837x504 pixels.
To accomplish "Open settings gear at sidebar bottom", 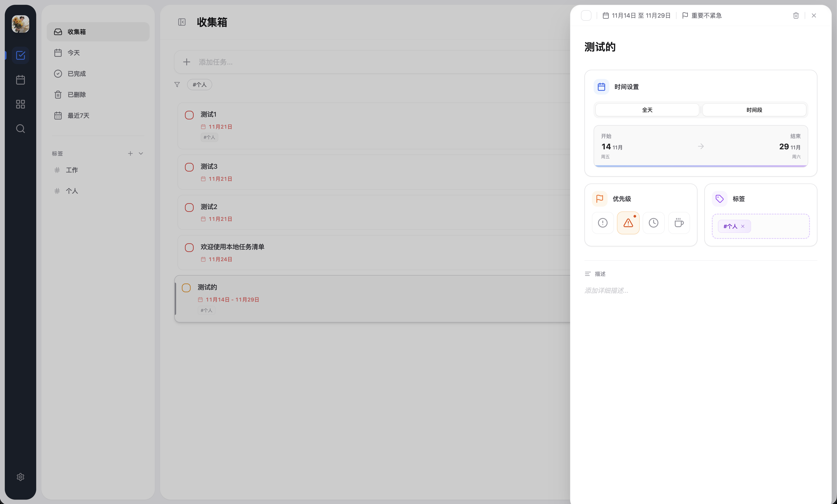I will [x=20, y=477].
